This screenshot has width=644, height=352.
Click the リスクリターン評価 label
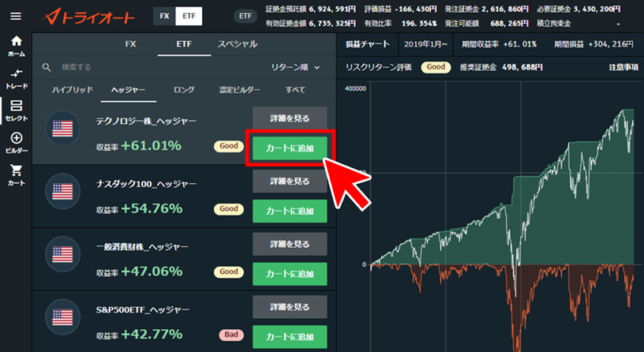click(x=378, y=67)
